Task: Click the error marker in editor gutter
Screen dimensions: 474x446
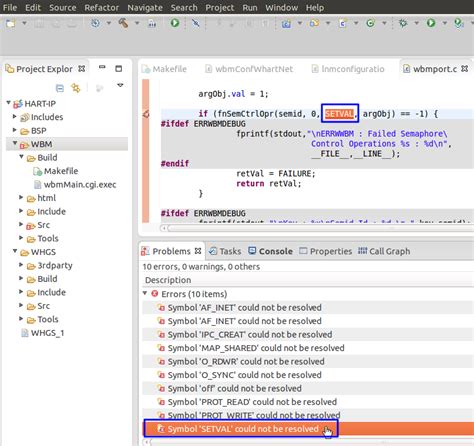Action: coord(146,114)
